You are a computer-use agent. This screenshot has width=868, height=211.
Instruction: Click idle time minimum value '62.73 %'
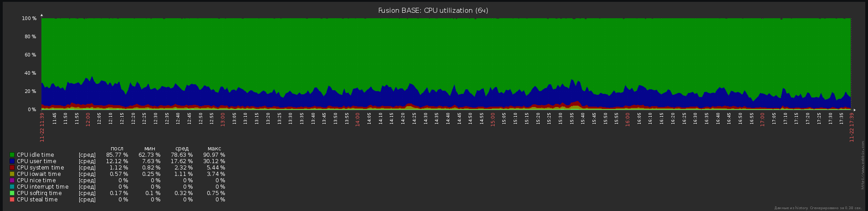(x=149, y=155)
